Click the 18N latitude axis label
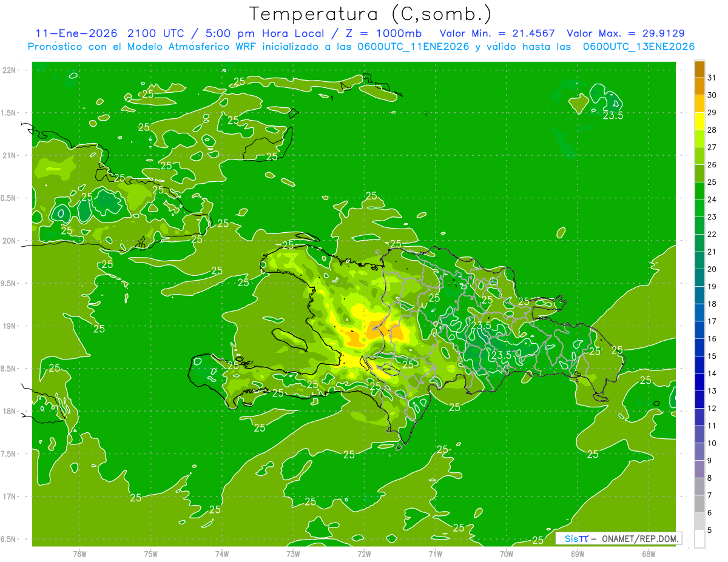The image size is (728, 562). point(10,411)
